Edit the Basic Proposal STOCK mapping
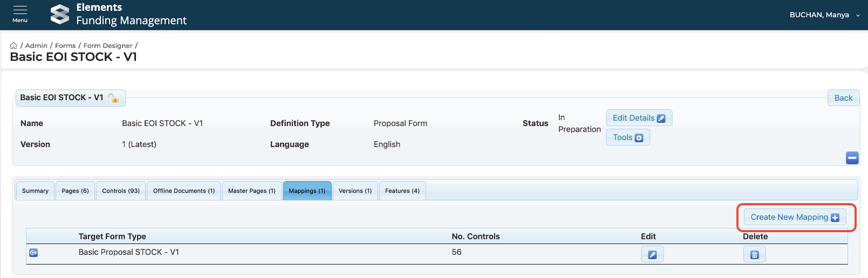Image resolution: width=868 pixels, height=278 pixels. click(652, 254)
